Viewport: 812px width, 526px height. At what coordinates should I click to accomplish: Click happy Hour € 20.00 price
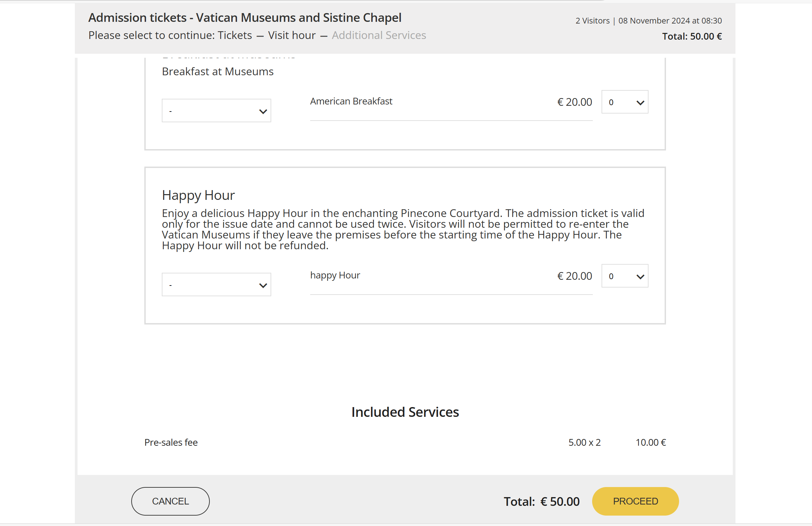point(574,276)
